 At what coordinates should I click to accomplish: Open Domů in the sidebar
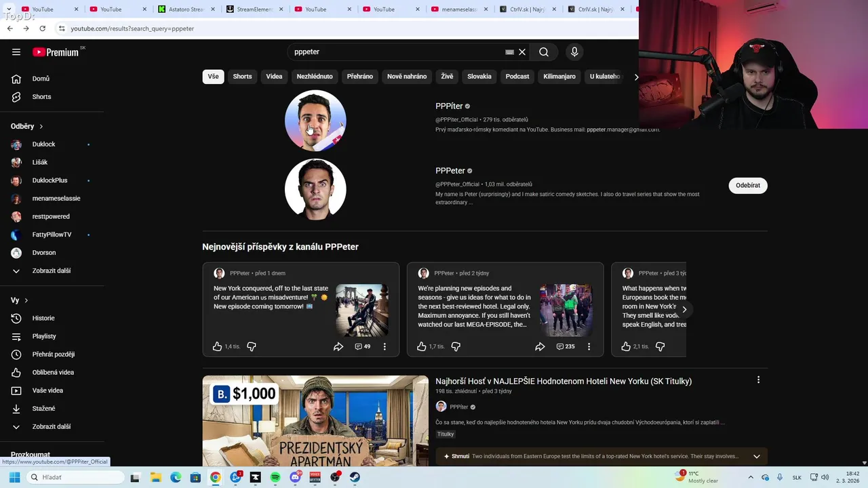click(41, 79)
